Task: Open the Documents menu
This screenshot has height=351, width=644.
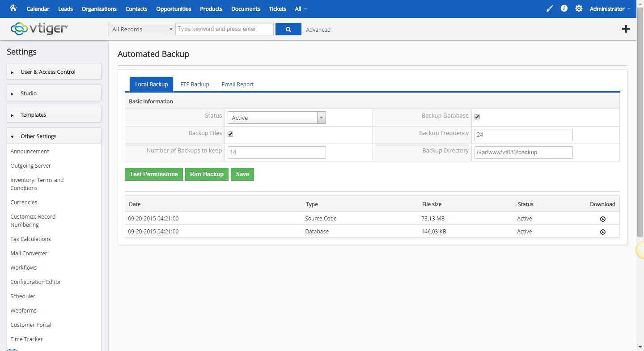Action: click(x=246, y=9)
